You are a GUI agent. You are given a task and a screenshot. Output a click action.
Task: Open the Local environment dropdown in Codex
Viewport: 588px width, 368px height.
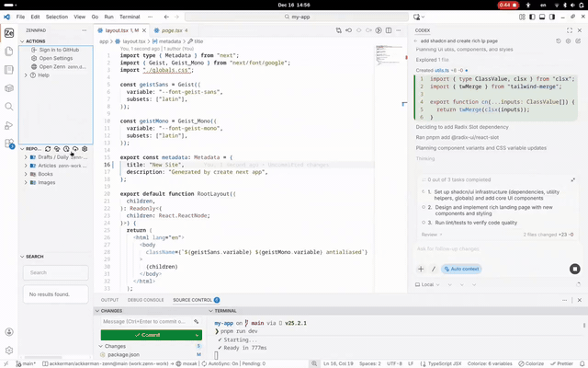[x=427, y=284]
